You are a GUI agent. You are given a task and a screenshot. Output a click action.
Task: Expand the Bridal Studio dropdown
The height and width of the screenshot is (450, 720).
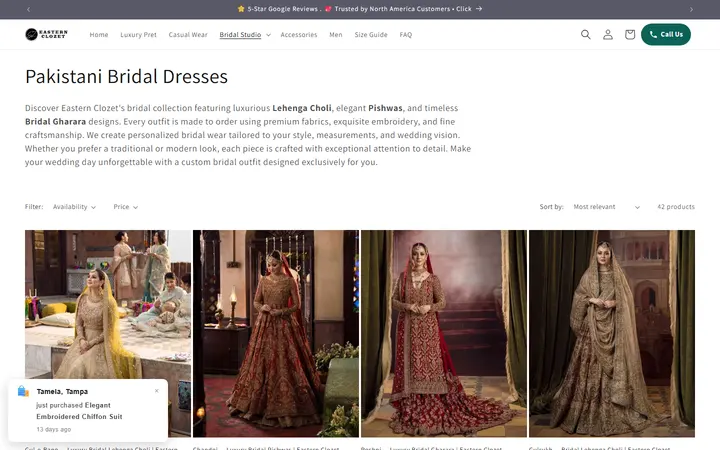point(245,34)
